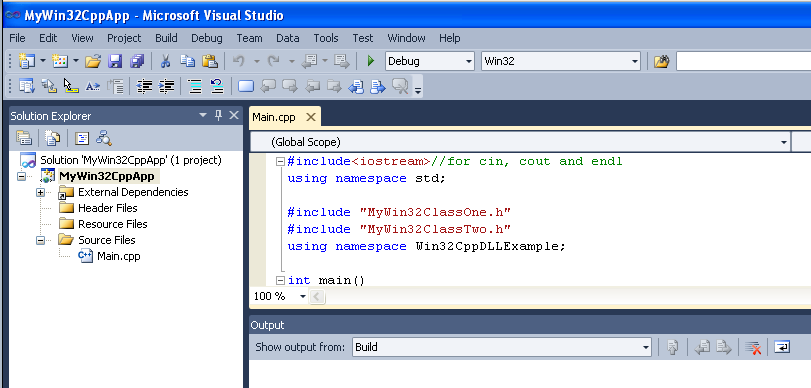Click the Find search input field in toolbar

coord(743,61)
